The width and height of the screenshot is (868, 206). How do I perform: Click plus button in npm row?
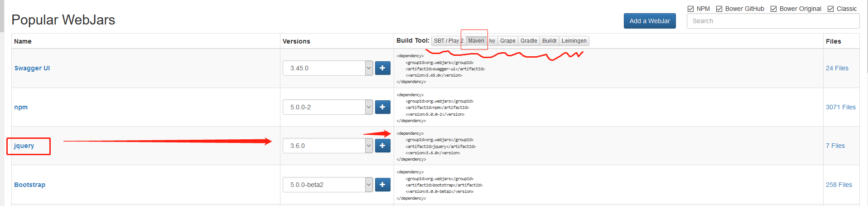[382, 107]
